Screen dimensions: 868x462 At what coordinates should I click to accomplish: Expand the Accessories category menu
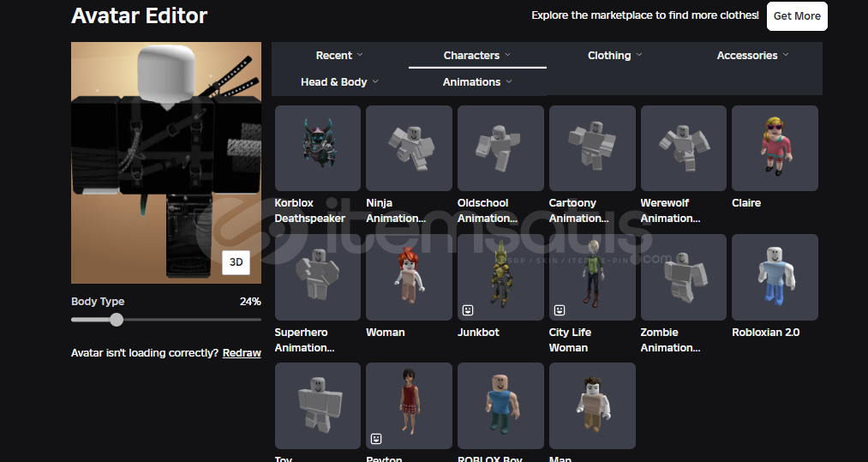click(x=752, y=56)
